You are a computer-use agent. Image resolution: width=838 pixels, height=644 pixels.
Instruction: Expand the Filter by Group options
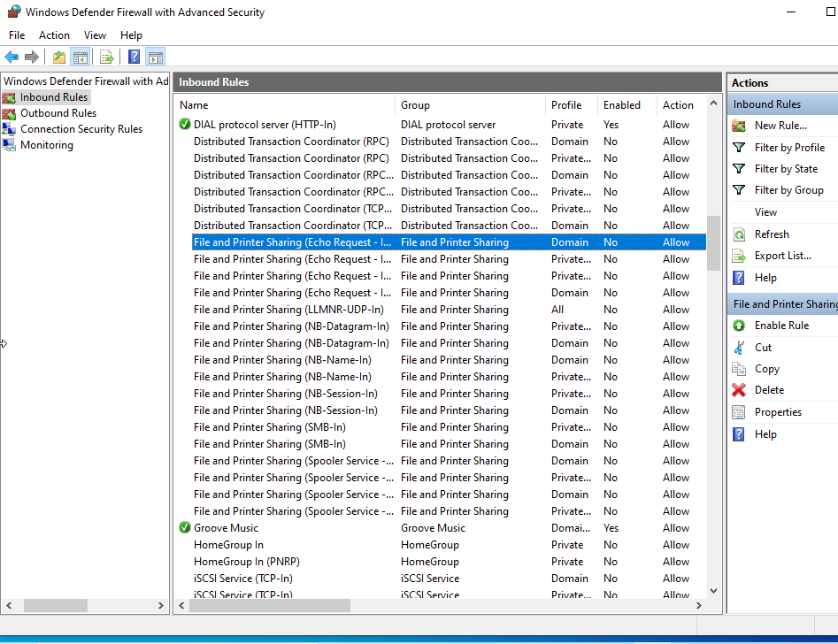[788, 190]
